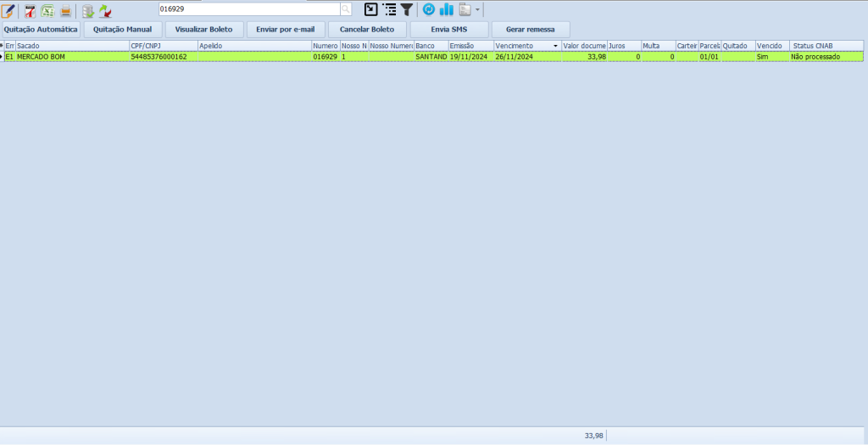Click Quitação Automática button
Viewport: 868px width, 445px height.
click(41, 29)
